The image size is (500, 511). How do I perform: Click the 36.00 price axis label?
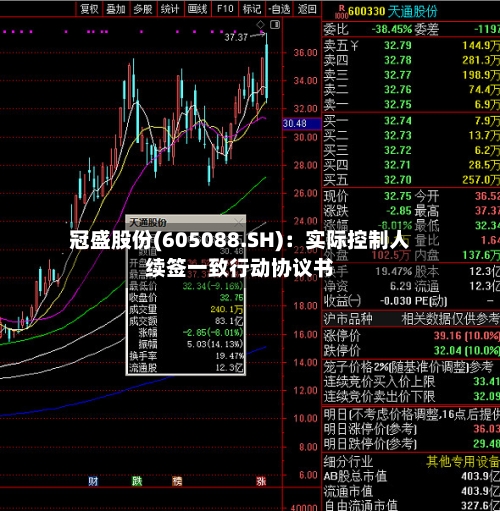(305, 53)
